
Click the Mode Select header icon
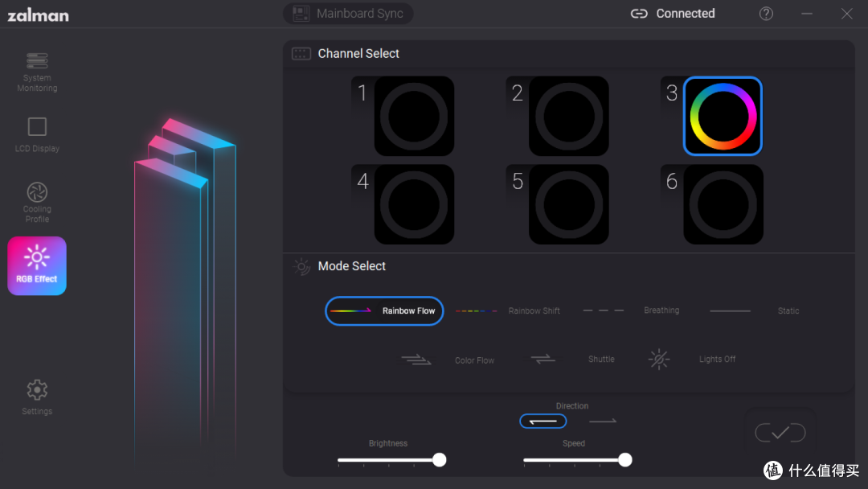tap(301, 266)
